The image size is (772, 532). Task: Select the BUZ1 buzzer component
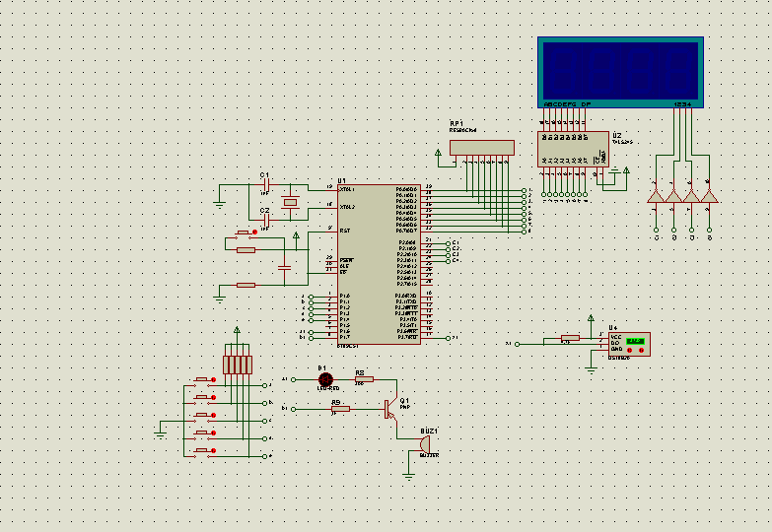click(x=425, y=445)
